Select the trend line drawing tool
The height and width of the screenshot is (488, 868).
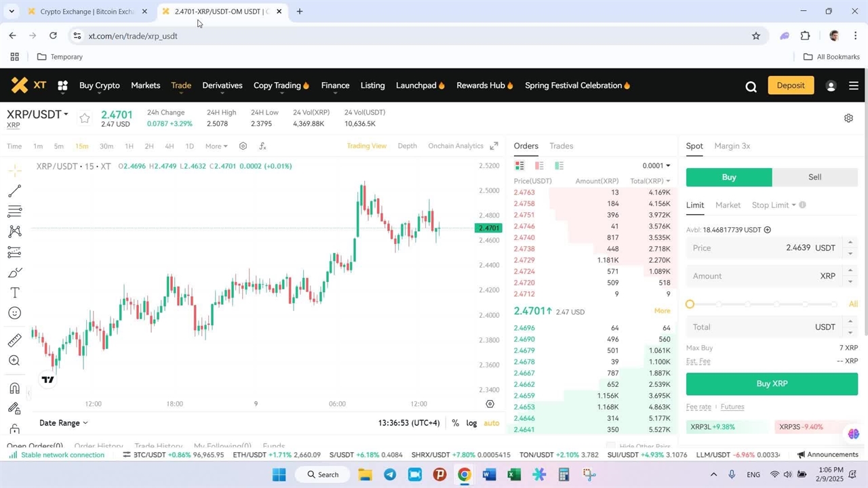pos(14,191)
